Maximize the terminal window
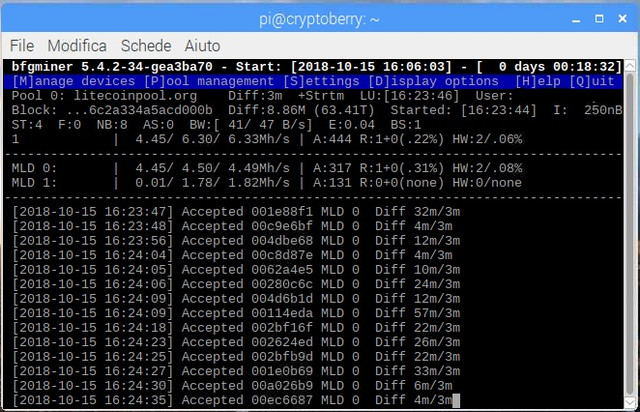The image size is (640, 412). pos(599,18)
